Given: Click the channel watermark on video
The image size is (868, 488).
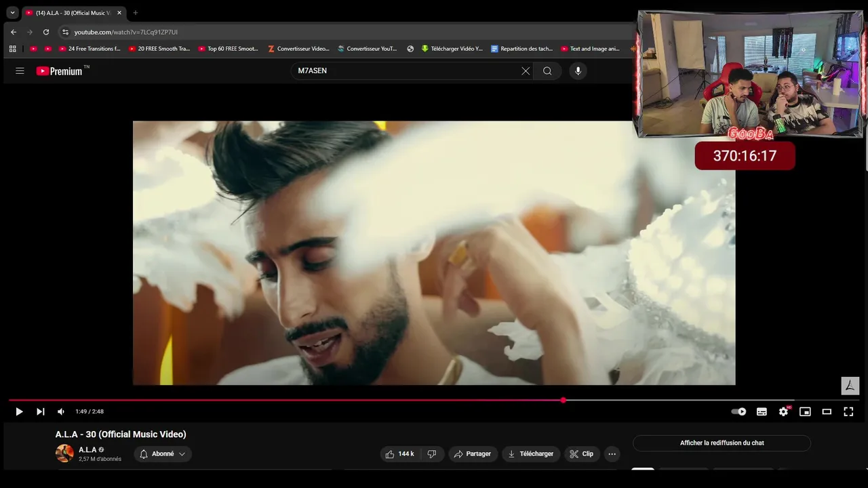Looking at the screenshot, I should pyautogui.click(x=850, y=386).
